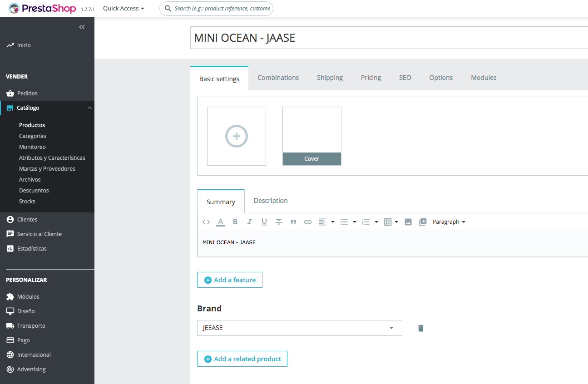Click the add image plus tile
This screenshot has width=588, height=384.
click(237, 136)
